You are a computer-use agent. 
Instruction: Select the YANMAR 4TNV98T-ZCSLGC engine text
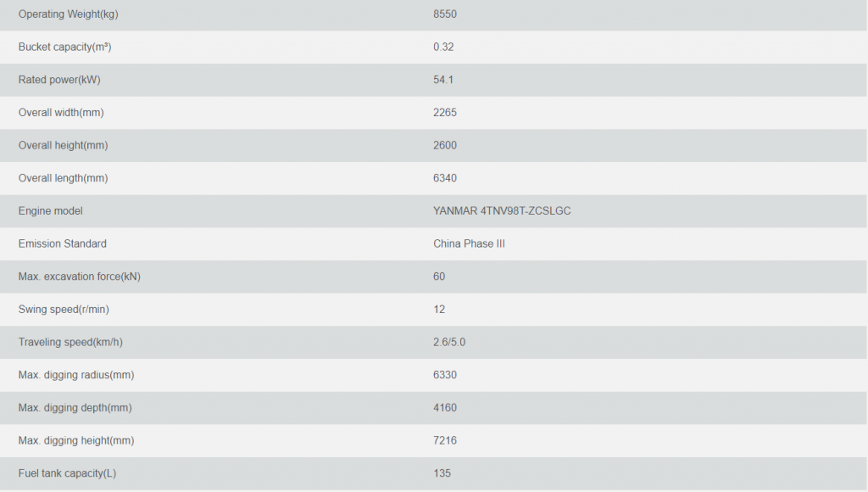(x=502, y=211)
